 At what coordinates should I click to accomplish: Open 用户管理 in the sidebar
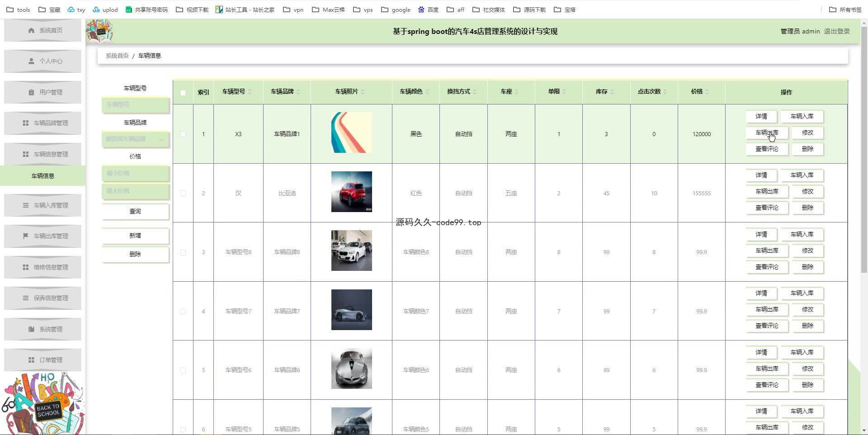point(43,92)
